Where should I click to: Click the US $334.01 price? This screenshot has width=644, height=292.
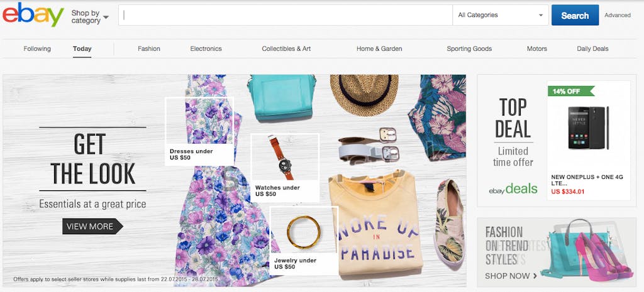[568, 192]
